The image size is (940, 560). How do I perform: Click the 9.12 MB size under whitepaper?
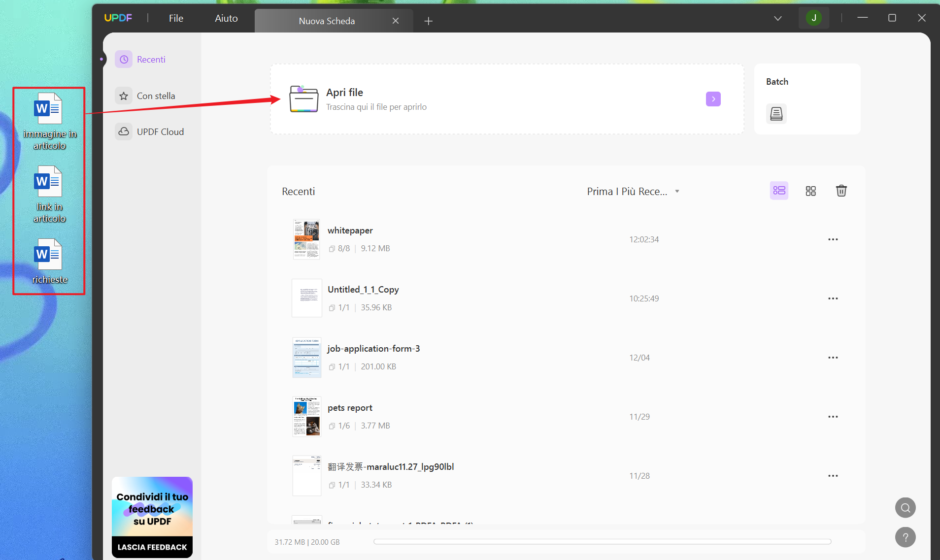(375, 248)
